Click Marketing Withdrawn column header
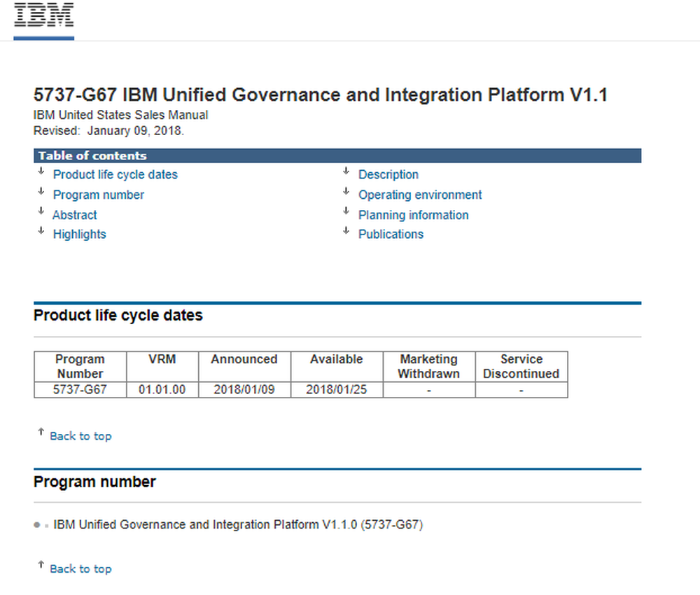This screenshot has height=595, width=700. point(429,367)
